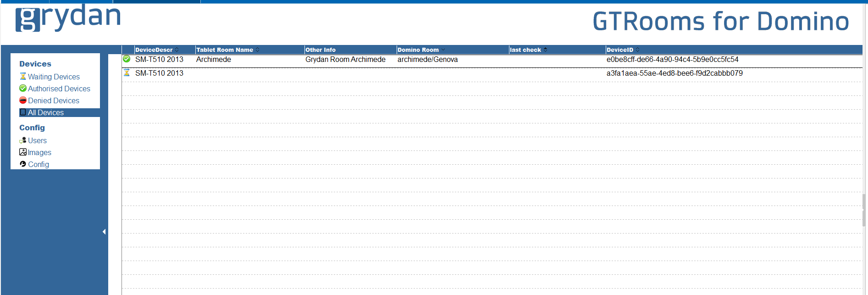Open Images configuration
The width and height of the screenshot is (868, 295).
pos(39,152)
